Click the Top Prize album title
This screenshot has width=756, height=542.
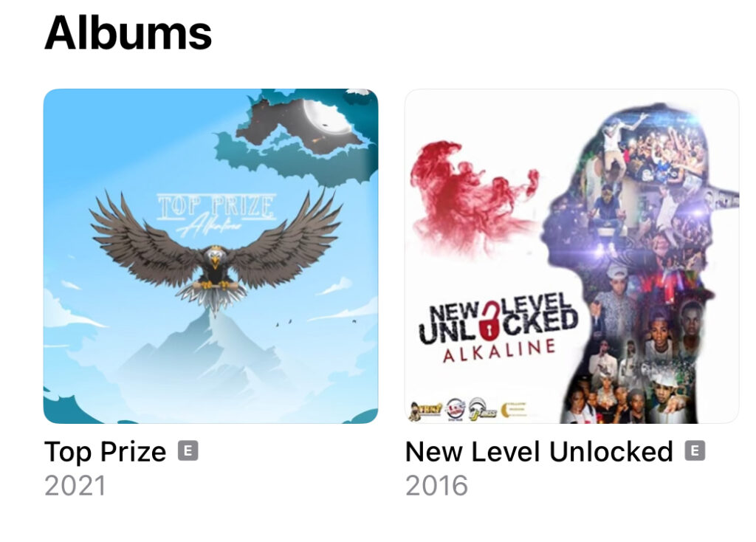(105, 452)
